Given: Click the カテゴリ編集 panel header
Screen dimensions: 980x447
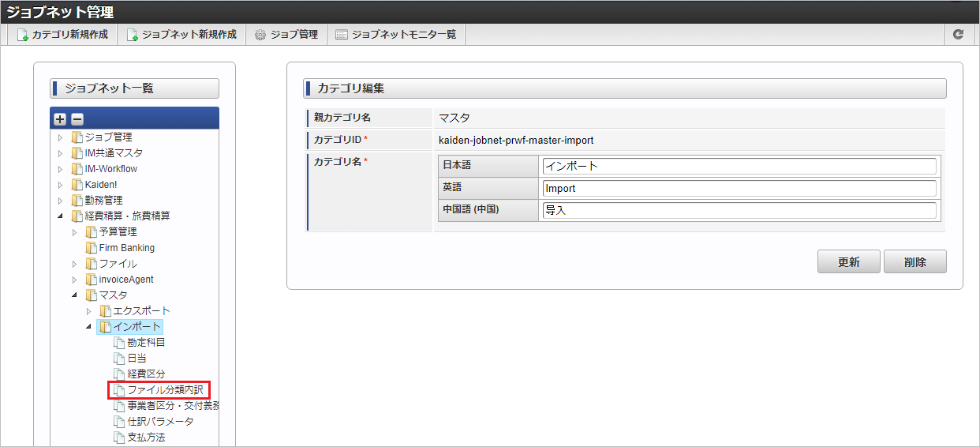Looking at the screenshot, I should point(624,88).
